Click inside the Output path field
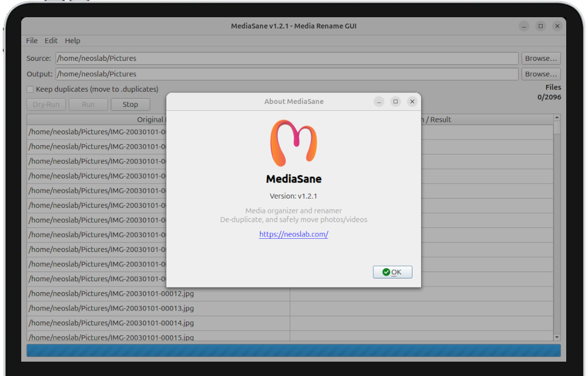 pyautogui.click(x=229, y=73)
